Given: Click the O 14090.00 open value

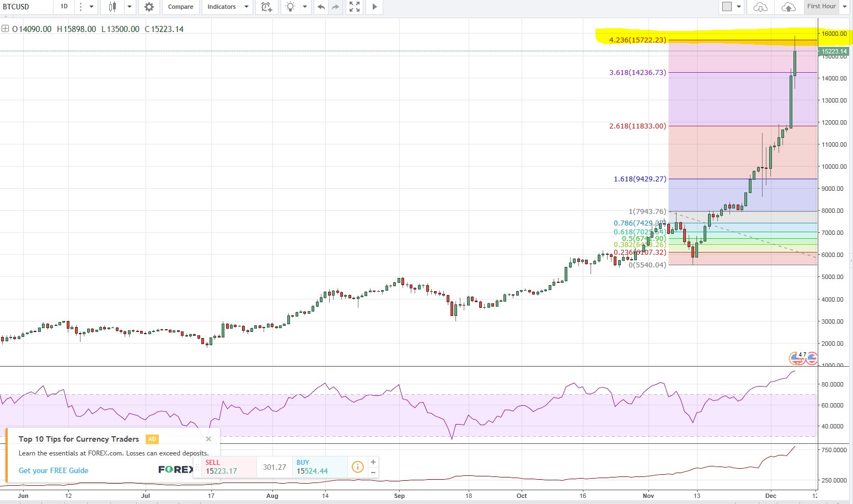Looking at the screenshot, I should click(x=32, y=29).
